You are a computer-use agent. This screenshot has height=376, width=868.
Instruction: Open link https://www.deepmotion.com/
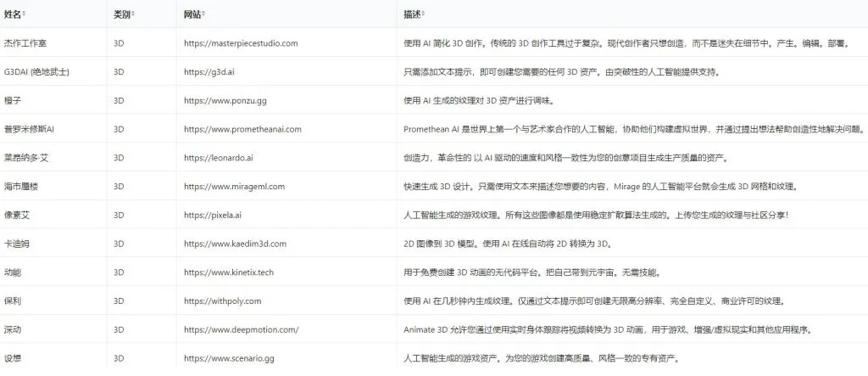(242, 330)
